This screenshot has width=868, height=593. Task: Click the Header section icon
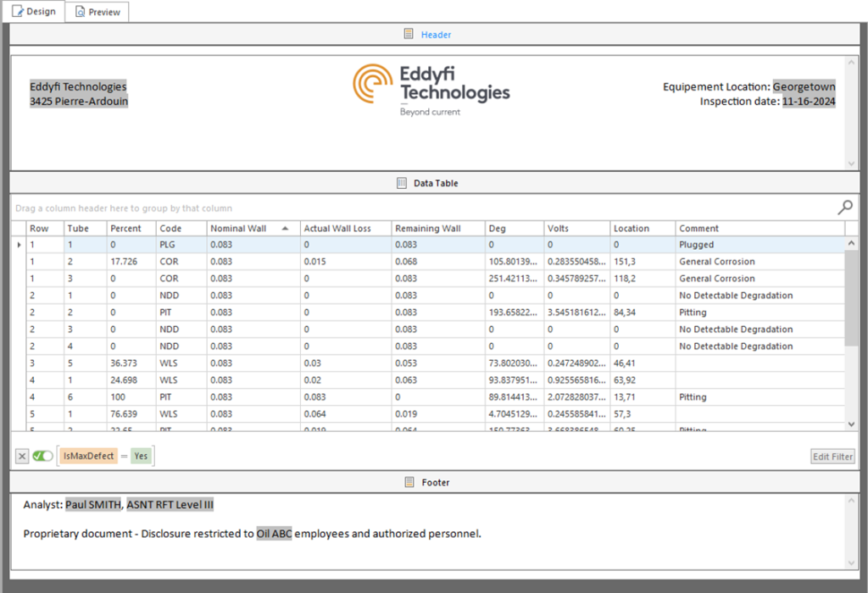click(408, 35)
